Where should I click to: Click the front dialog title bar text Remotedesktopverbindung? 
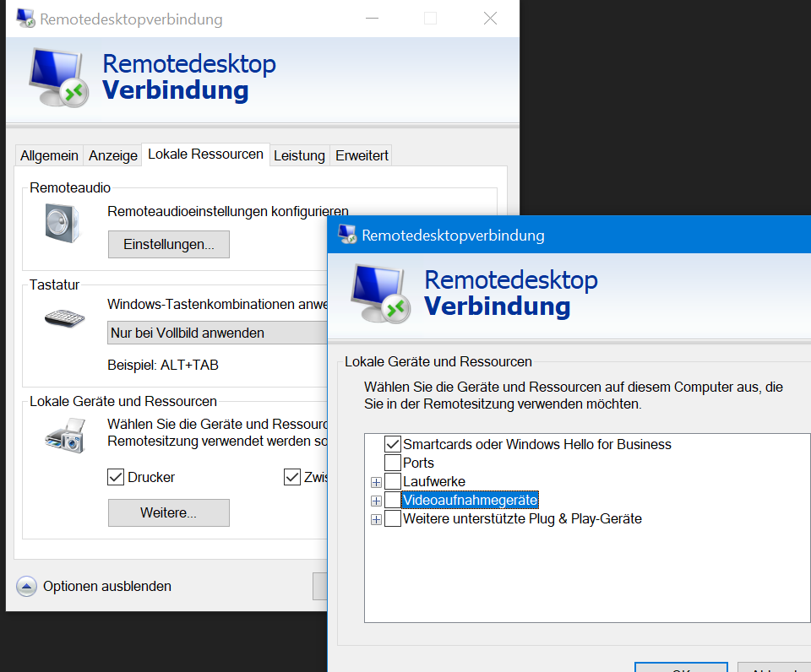[x=453, y=236]
